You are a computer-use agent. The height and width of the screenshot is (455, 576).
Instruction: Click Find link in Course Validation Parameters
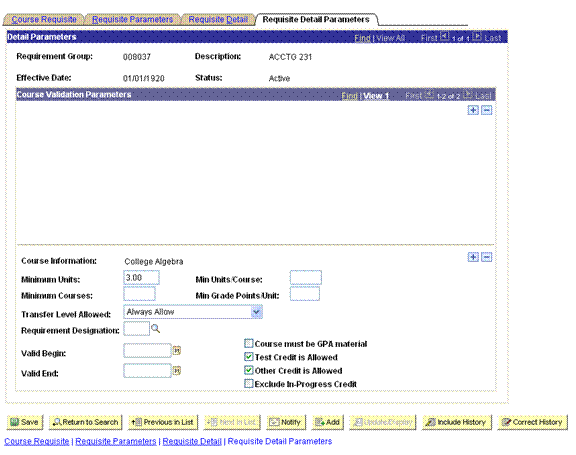pos(349,96)
